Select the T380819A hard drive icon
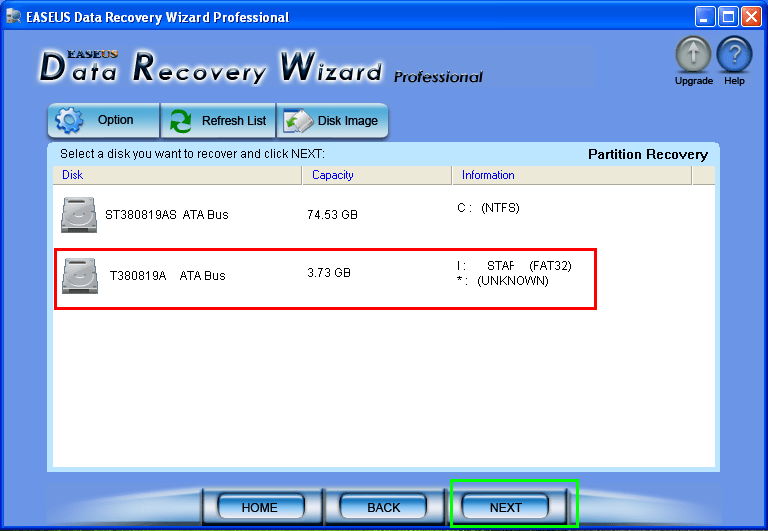The image size is (768, 531). [x=80, y=276]
